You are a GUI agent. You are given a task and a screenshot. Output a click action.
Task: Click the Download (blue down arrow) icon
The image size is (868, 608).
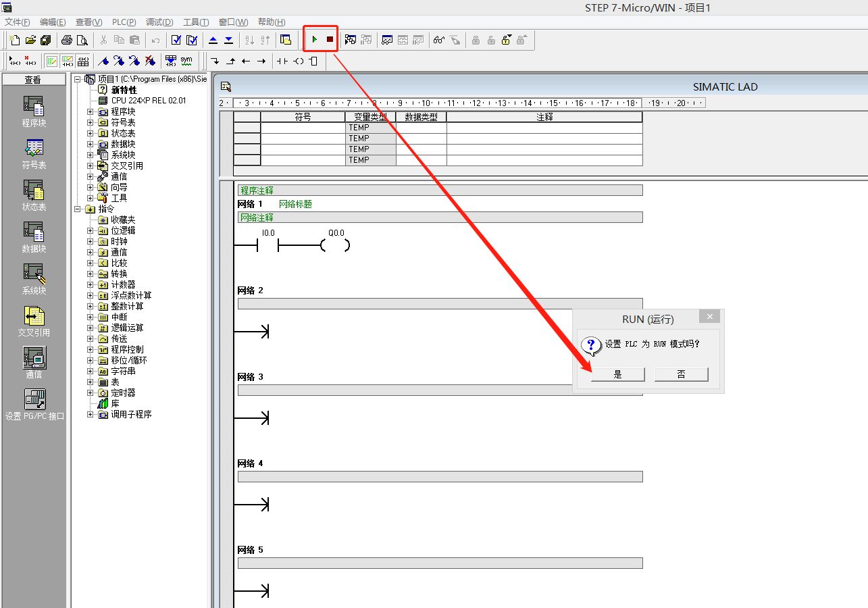pos(228,40)
